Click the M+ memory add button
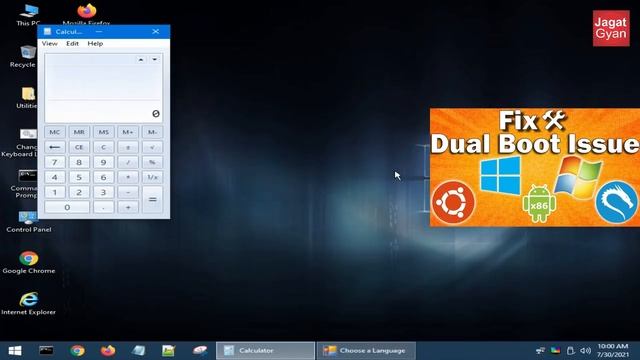 [x=128, y=132]
